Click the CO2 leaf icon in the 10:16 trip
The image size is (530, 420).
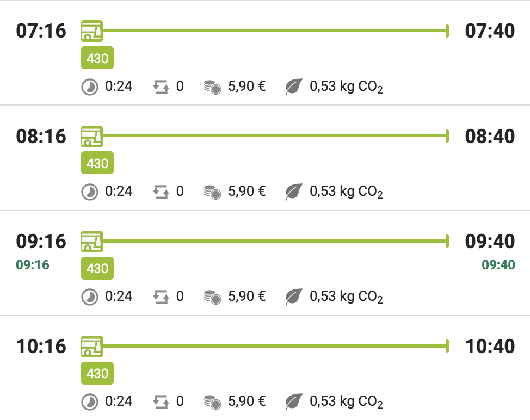[x=294, y=402]
